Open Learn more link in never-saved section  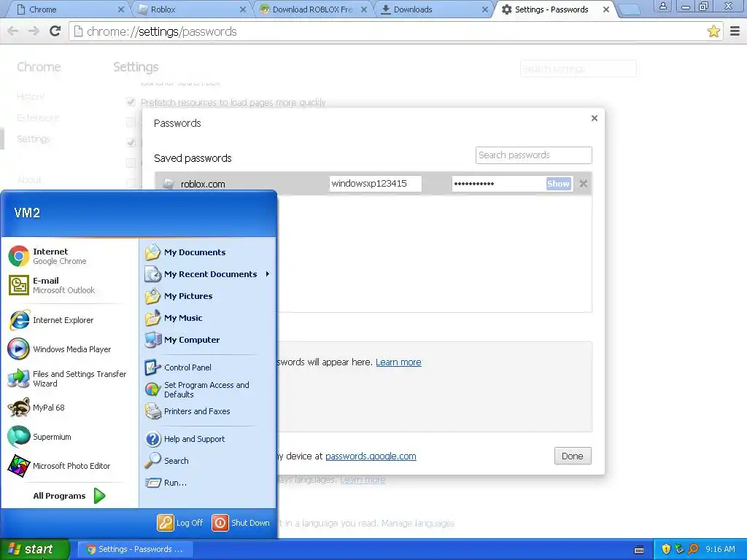point(398,362)
